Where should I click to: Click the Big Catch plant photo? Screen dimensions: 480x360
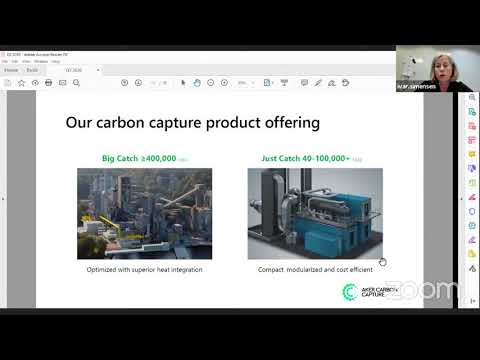tap(145, 214)
